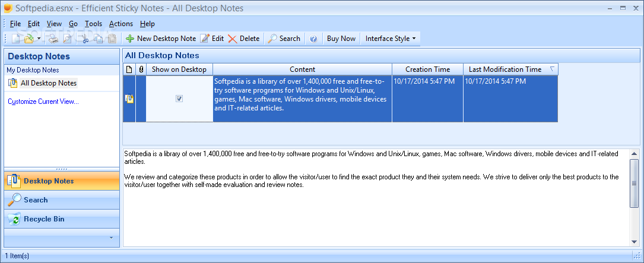Click the navigation pane configure arrow
This screenshot has height=263, width=644.
click(x=111, y=237)
